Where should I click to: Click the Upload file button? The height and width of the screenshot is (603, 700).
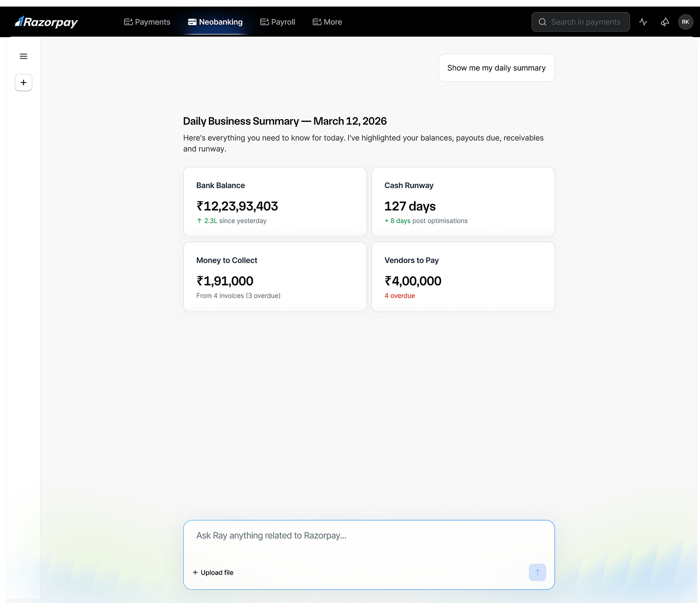click(213, 572)
